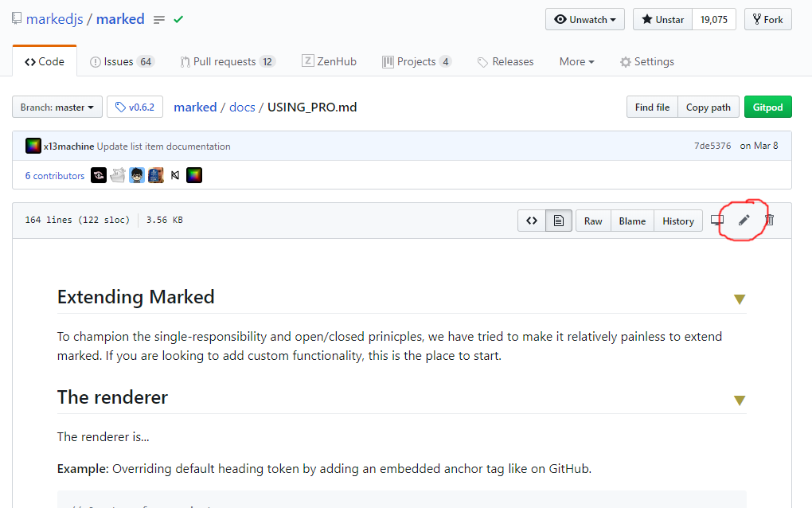The image size is (812, 508).
Task: Open the ZenHub tab
Action: click(x=329, y=61)
